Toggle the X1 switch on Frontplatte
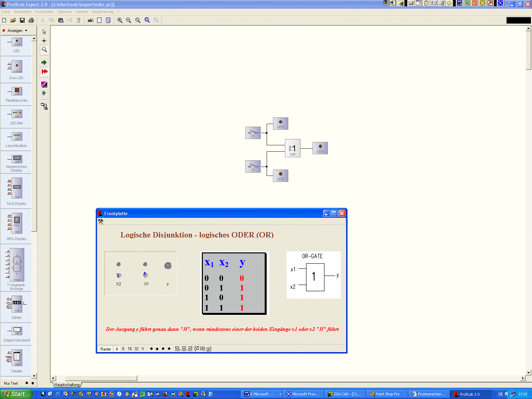This screenshot has width=532, height=399. coord(145,275)
